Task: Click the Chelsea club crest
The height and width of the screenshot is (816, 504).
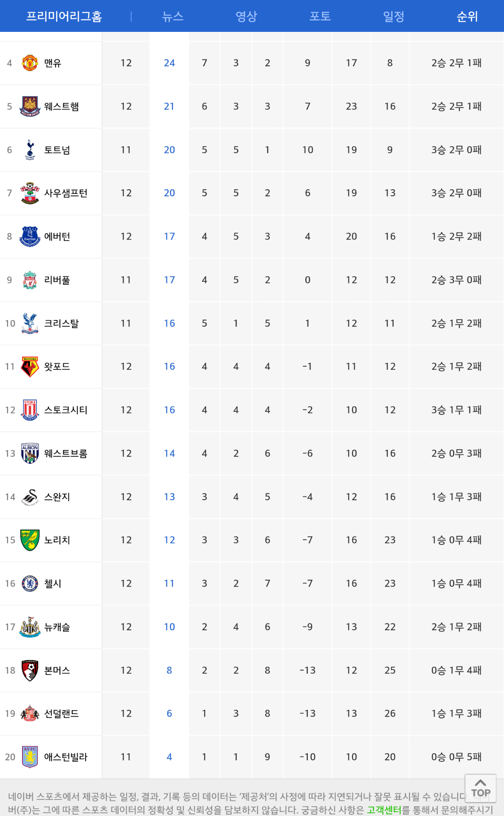Action: 30,583
